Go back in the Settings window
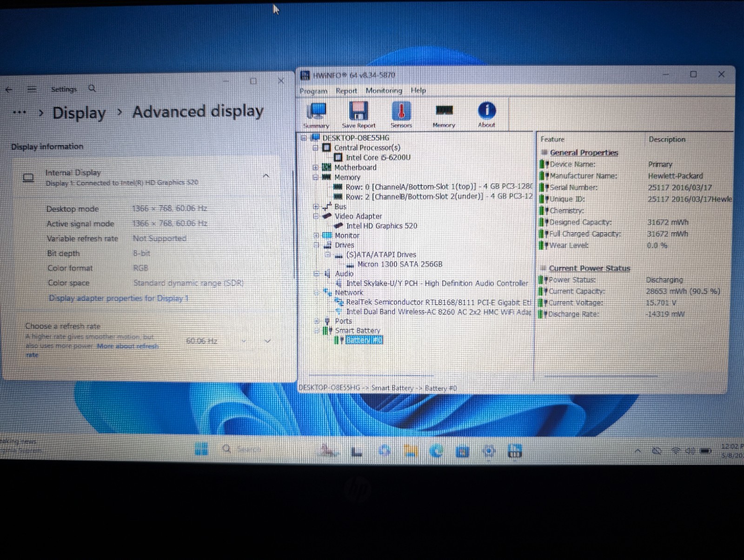This screenshot has width=744, height=560. (x=9, y=89)
